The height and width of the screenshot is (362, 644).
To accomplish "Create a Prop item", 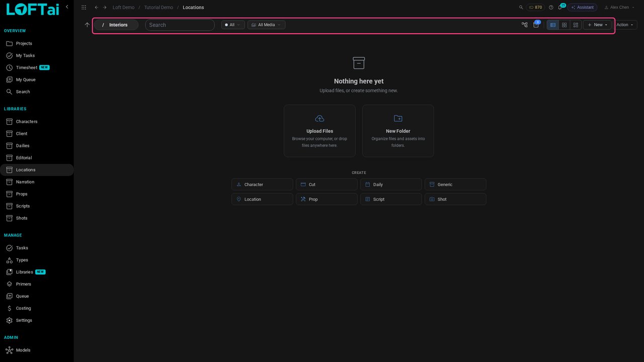I will (x=327, y=199).
